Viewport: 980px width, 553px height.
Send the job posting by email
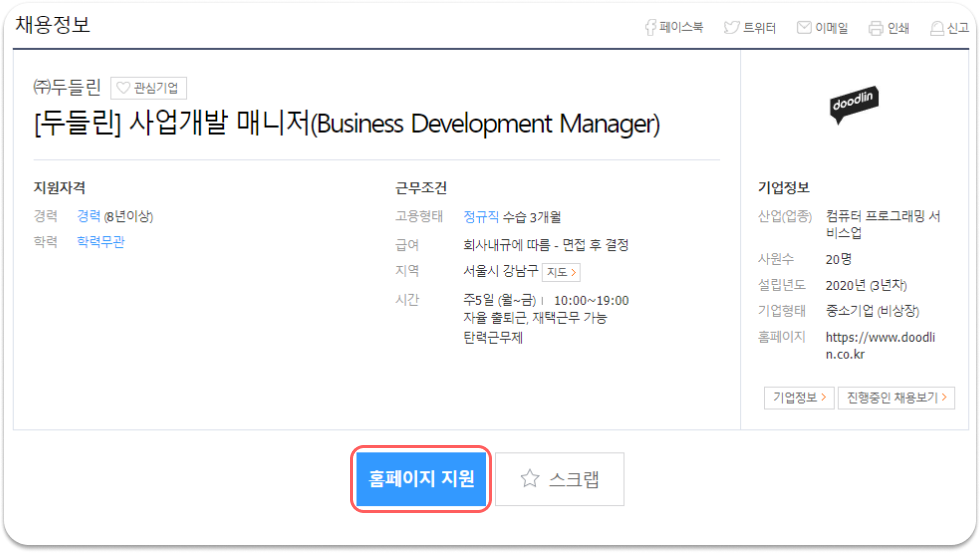pos(822,27)
